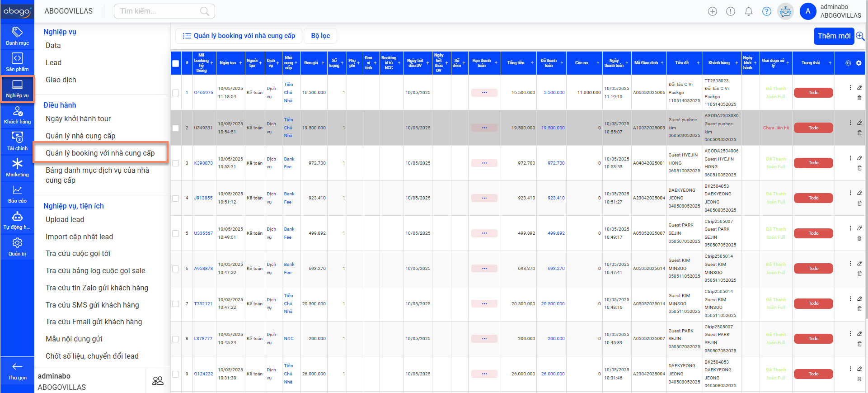The image size is (868, 393).
Task: Click Todo status for booking J913855
Action: pos(813,198)
